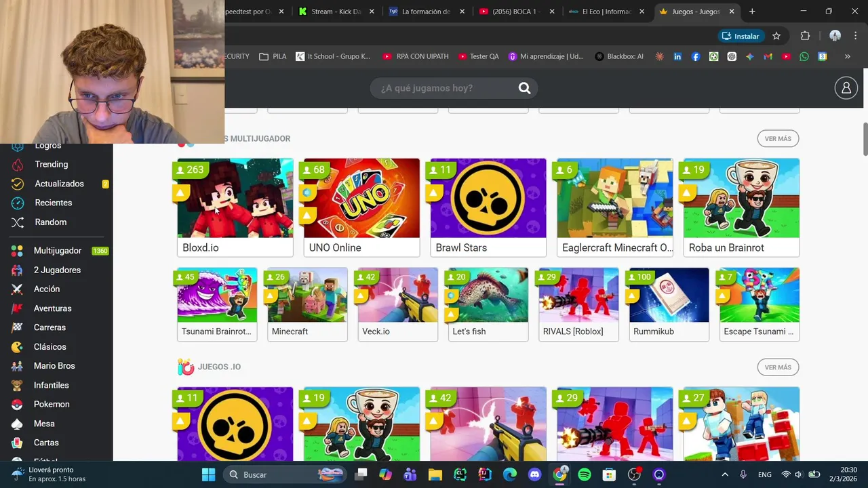Open Veck.io game card

pos(398,304)
